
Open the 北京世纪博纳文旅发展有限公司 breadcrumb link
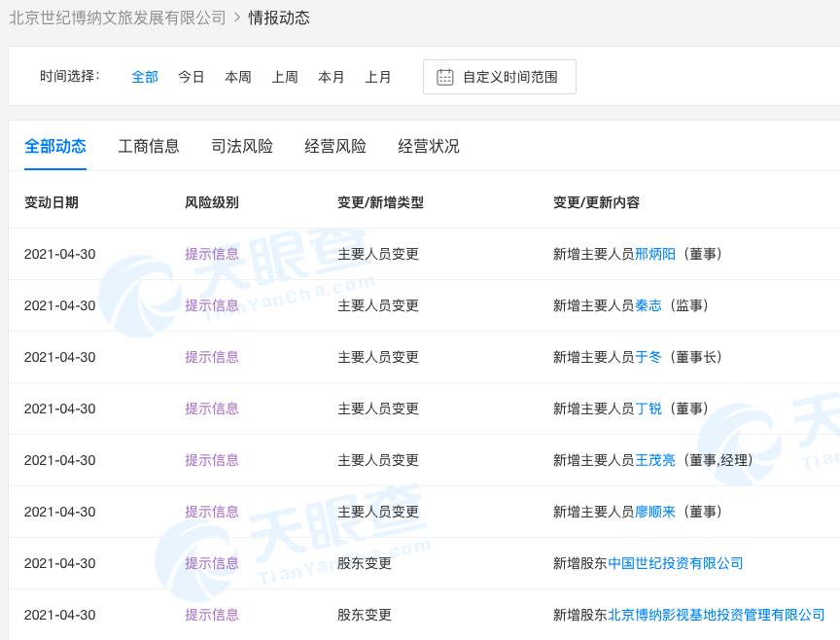pyautogui.click(x=118, y=18)
